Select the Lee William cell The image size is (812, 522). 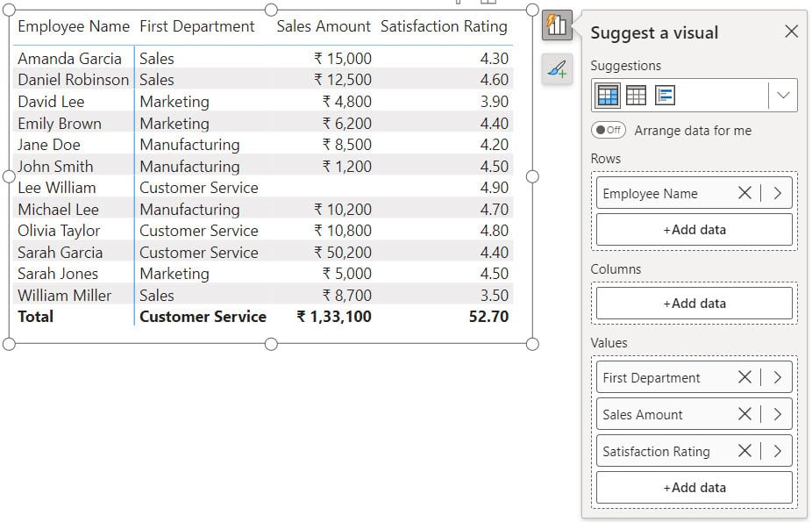[x=56, y=188]
